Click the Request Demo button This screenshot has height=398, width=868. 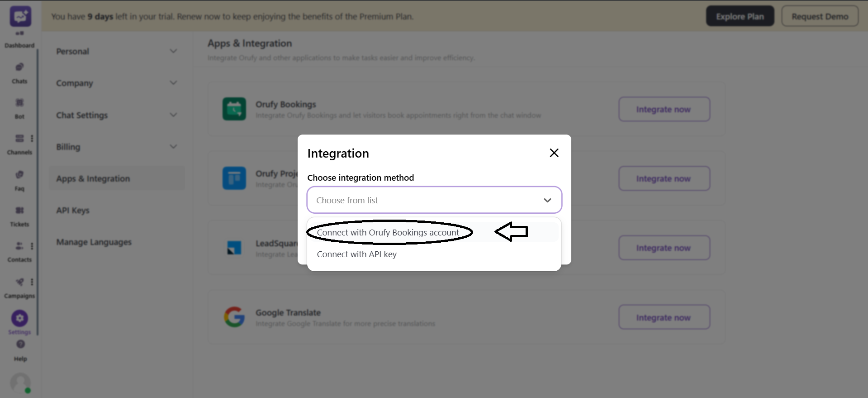(x=820, y=16)
